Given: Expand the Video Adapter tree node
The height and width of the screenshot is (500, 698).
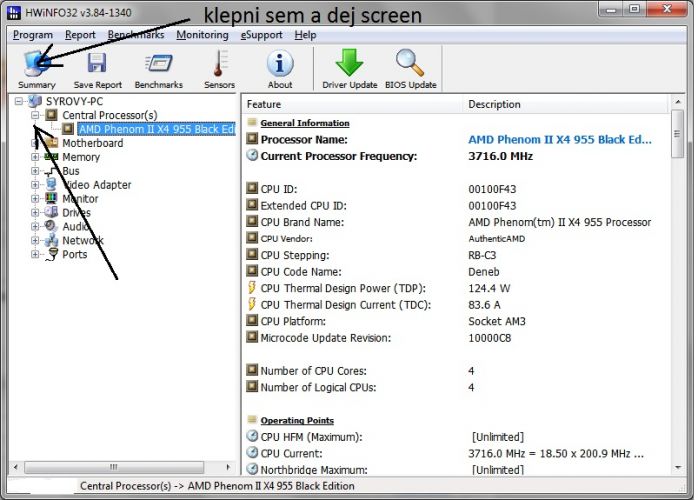Looking at the screenshot, I should [x=35, y=185].
